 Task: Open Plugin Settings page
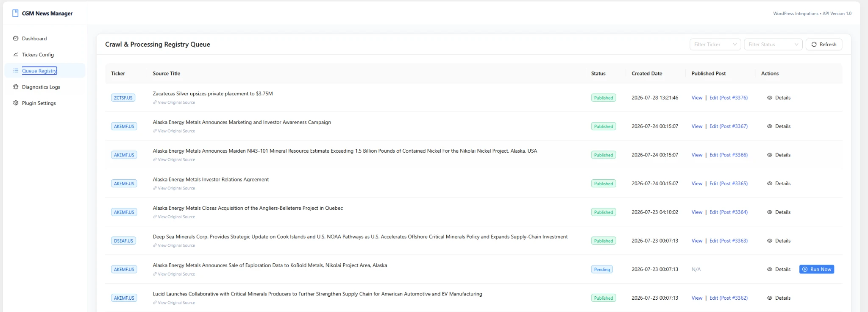click(45, 103)
